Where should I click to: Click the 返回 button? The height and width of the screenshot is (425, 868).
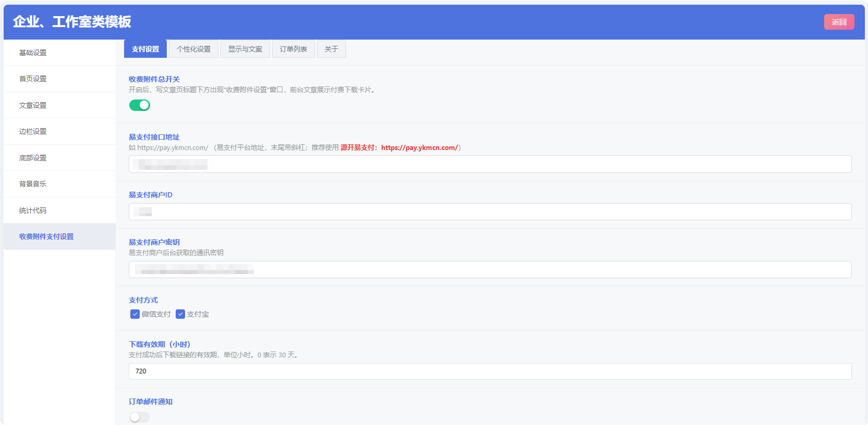pos(839,22)
